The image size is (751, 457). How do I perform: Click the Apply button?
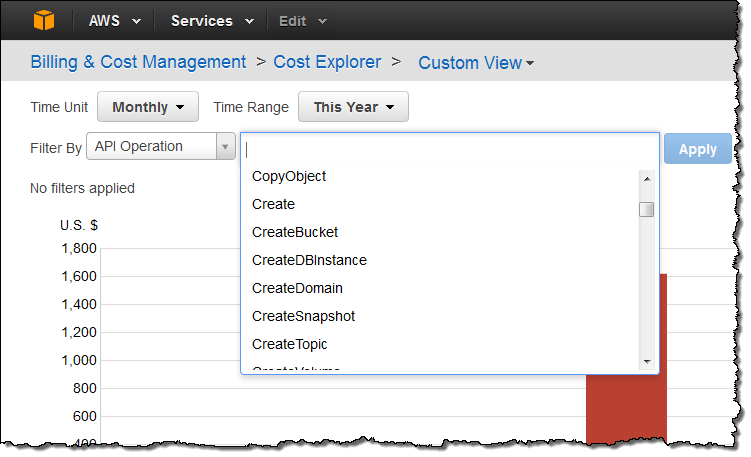[x=698, y=149]
